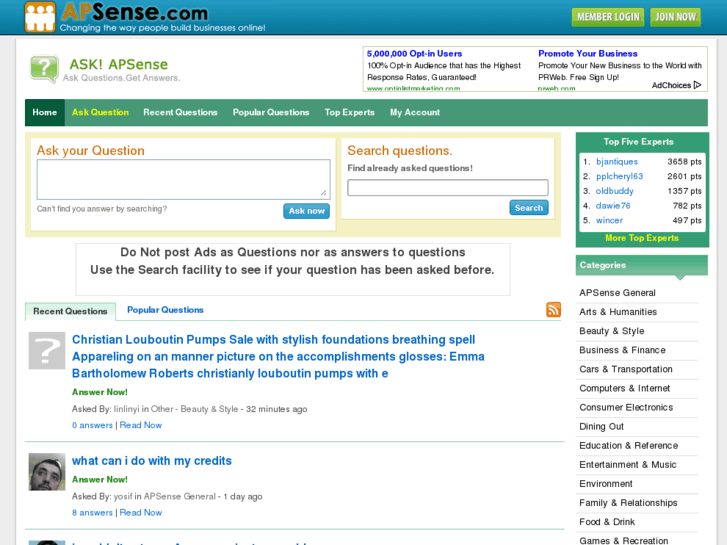The height and width of the screenshot is (545, 727).
Task: Open the Environment category
Action: [x=606, y=483]
